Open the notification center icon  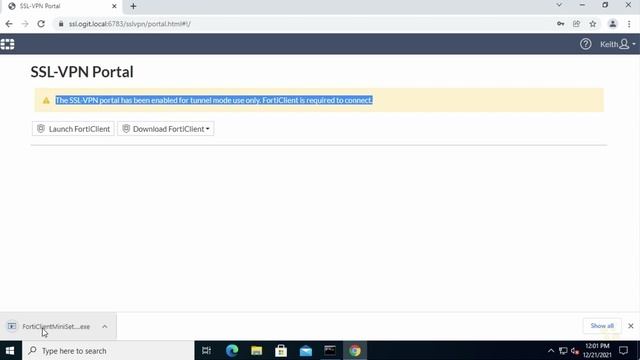point(623,351)
